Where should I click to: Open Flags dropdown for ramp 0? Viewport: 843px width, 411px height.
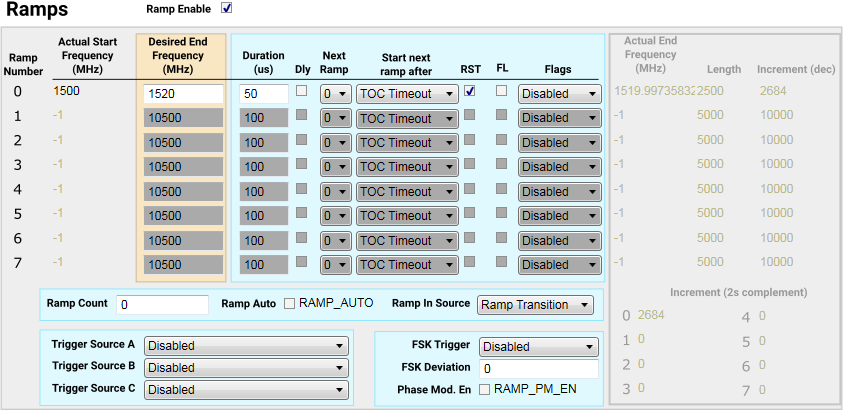coord(560,94)
